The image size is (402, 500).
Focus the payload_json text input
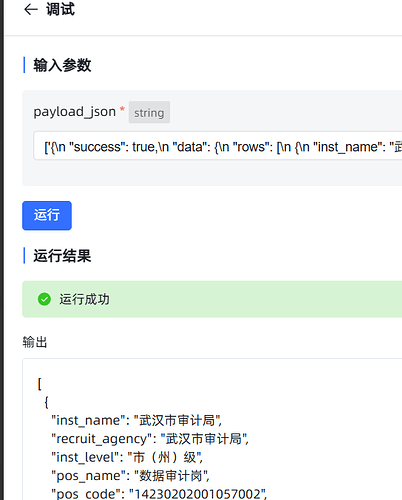tap(217, 146)
